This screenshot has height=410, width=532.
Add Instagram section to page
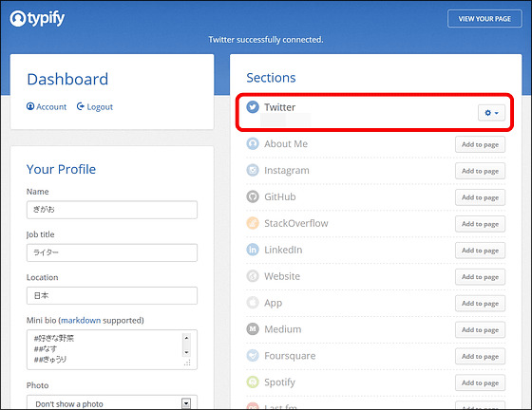tap(480, 171)
